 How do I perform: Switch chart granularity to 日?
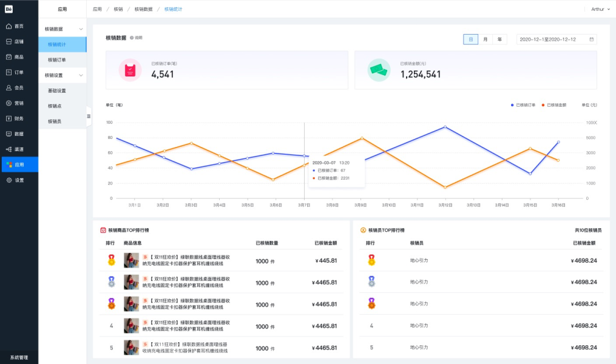470,39
